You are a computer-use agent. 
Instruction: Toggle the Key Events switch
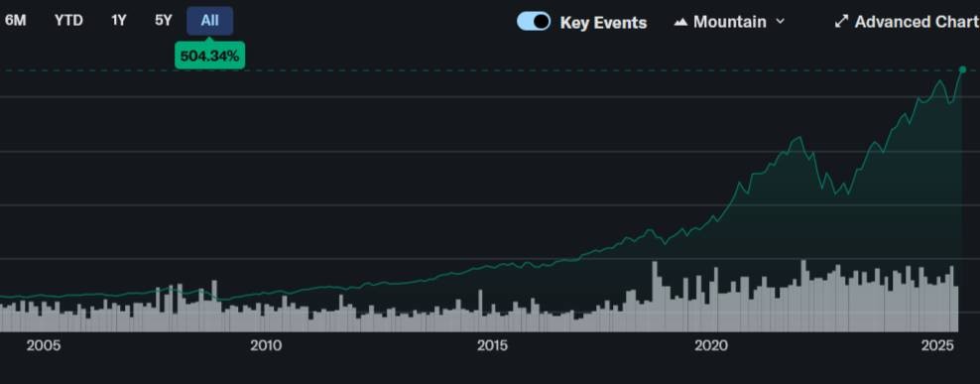click(533, 21)
